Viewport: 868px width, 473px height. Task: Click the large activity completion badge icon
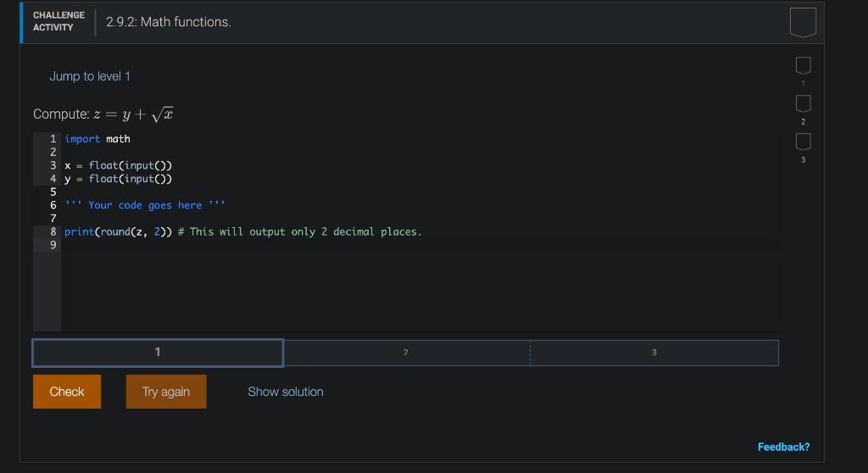click(x=803, y=23)
